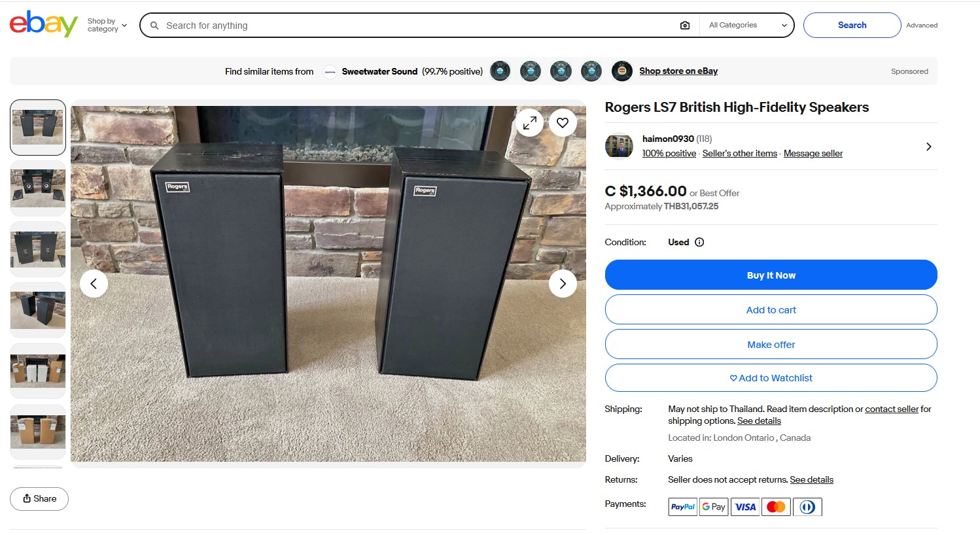Toggle the heart watch icon on image
The height and width of the screenshot is (535, 980).
point(562,122)
